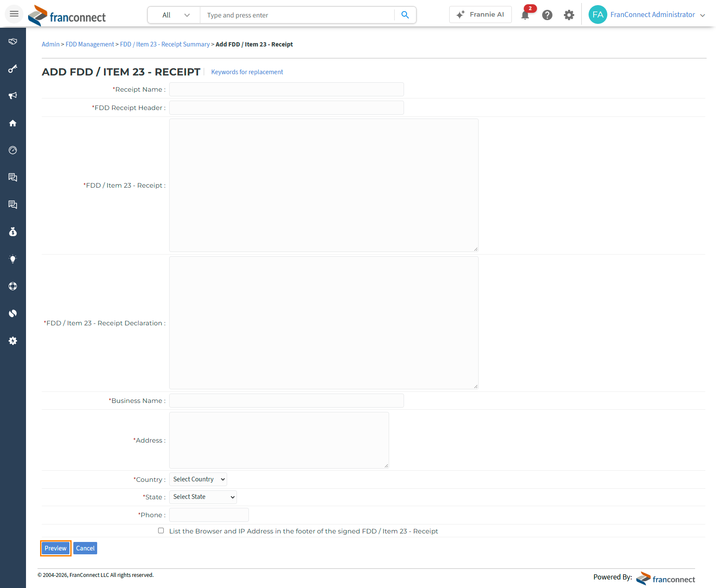This screenshot has height=588, width=716.
Task: Focus the FDD Receipt Header field
Action: coord(286,108)
